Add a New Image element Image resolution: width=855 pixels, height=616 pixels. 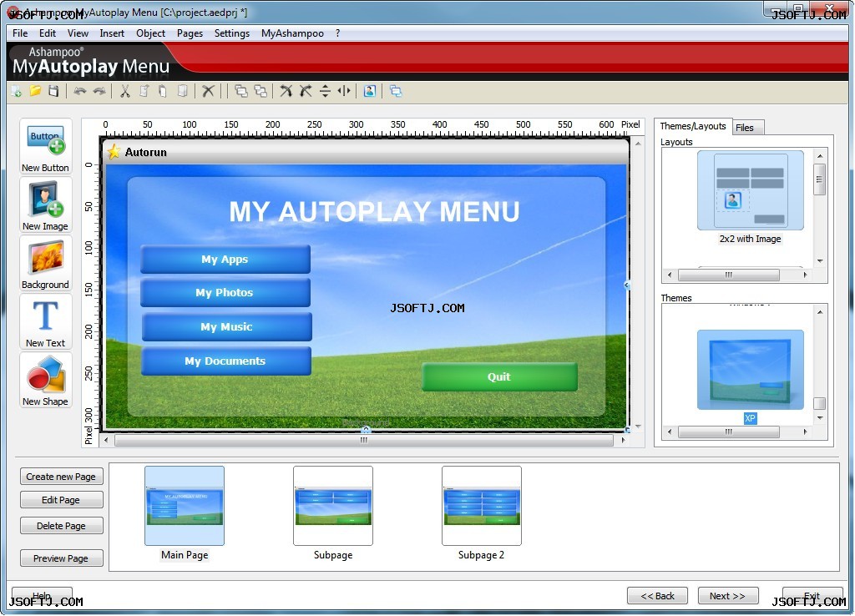coord(45,205)
